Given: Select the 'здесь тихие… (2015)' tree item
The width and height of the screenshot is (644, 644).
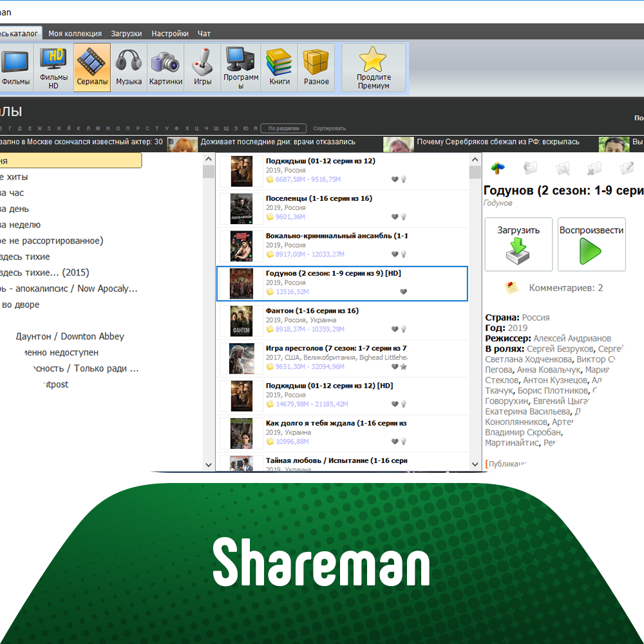Looking at the screenshot, I should click(x=44, y=272).
